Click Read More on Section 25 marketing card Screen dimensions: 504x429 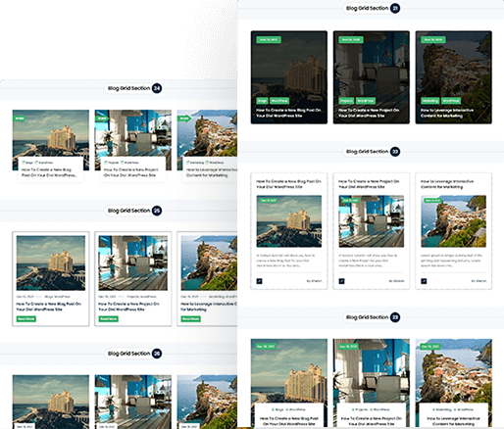[x=190, y=319]
